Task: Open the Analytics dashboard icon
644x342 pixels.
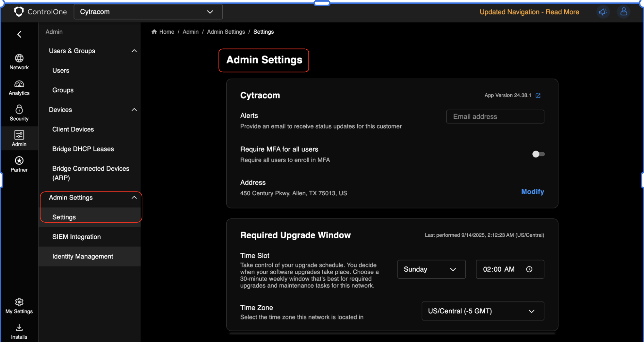Action: pyautogui.click(x=19, y=88)
